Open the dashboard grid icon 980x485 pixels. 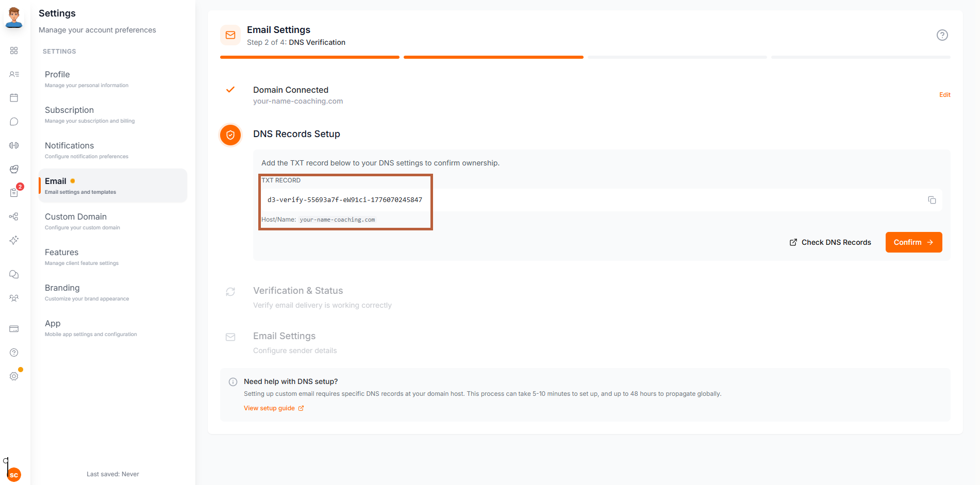point(14,51)
